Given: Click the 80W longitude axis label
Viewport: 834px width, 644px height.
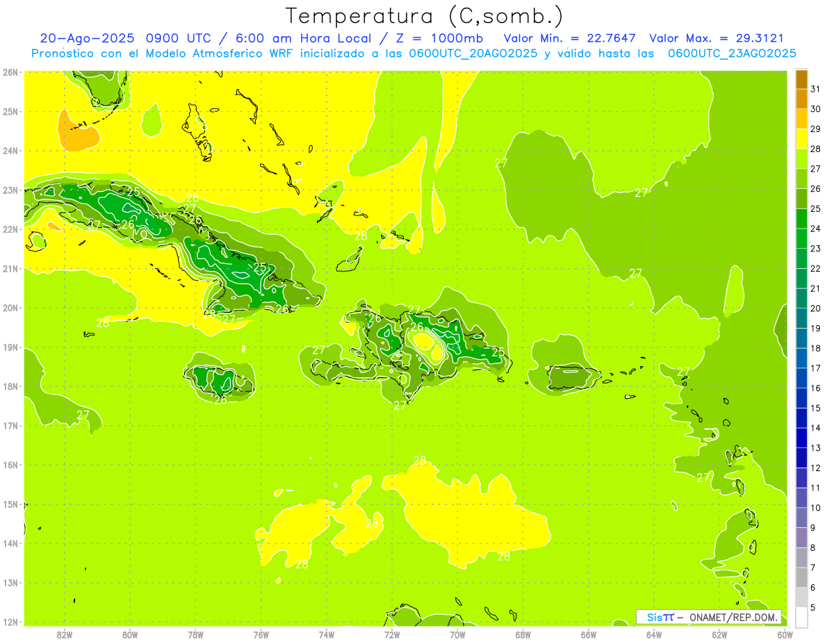Looking at the screenshot, I should coord(130,634).
